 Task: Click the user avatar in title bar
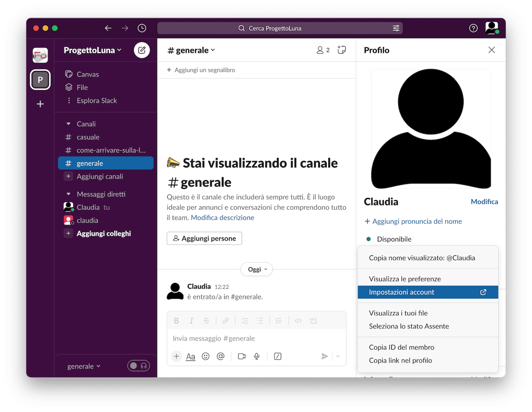click(492, 28)
